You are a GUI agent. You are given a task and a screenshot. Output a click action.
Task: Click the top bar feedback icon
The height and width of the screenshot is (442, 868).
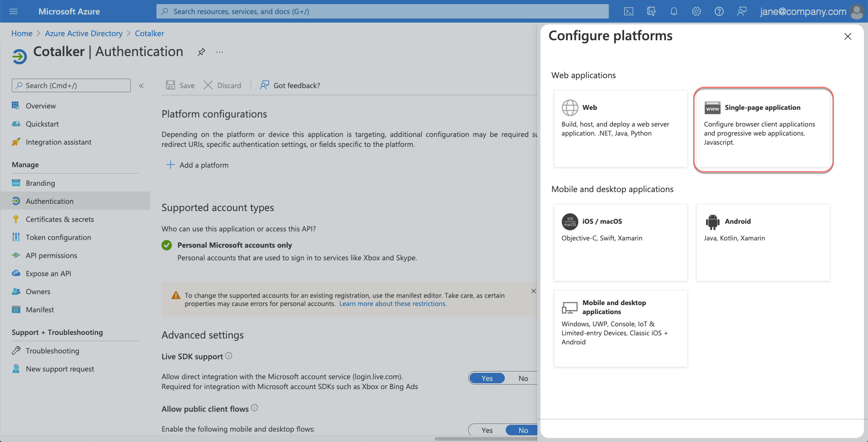point(742,11)
